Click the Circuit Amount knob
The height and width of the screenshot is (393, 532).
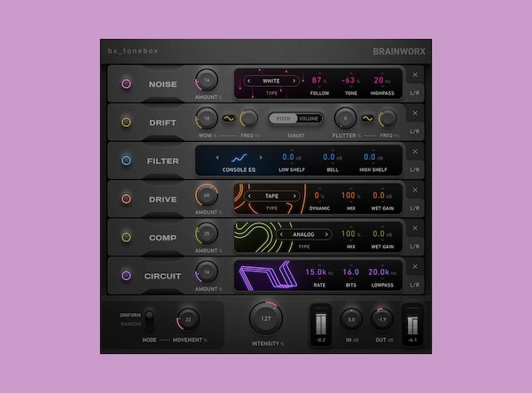207,271
